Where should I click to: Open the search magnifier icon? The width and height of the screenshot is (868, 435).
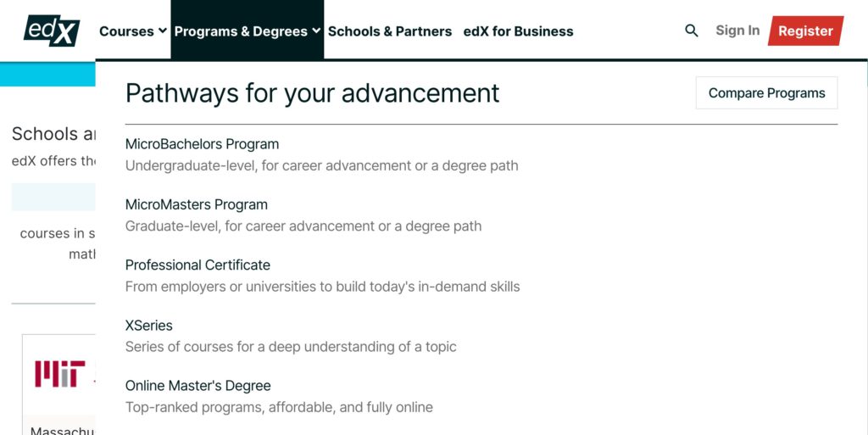coord(692,31)
